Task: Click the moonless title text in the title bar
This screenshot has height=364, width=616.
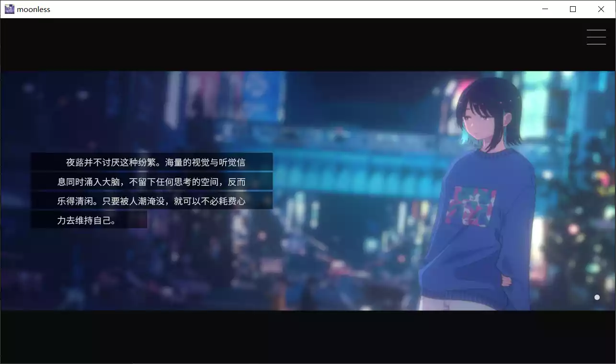Action: point(34,9)
